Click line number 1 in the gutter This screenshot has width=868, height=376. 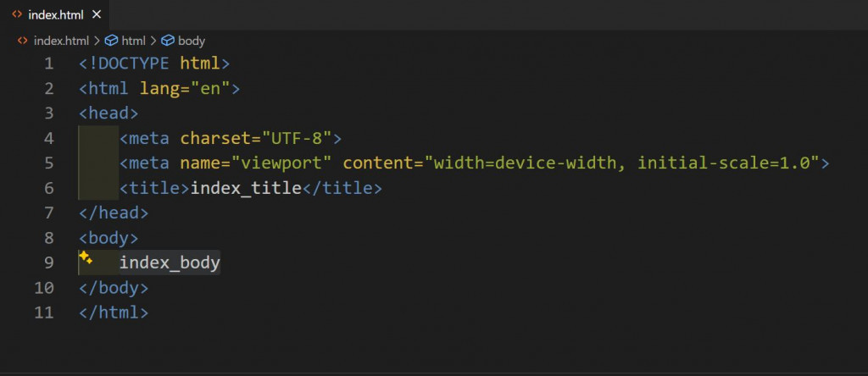click(48, 64)
